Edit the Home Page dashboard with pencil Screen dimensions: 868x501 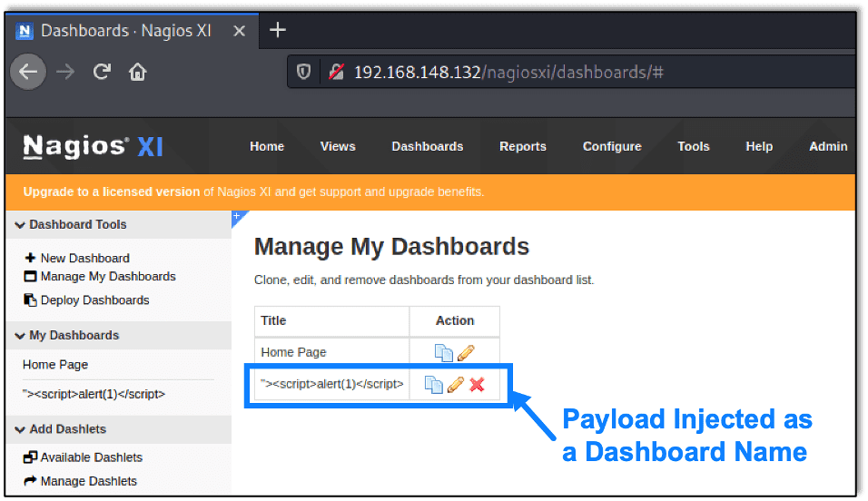click(x=466, y=353)
